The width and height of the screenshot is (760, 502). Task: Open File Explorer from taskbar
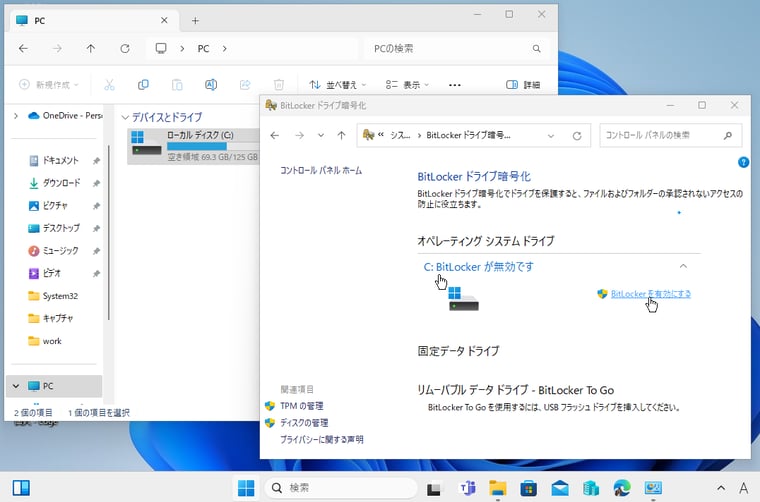click(498, 488)
